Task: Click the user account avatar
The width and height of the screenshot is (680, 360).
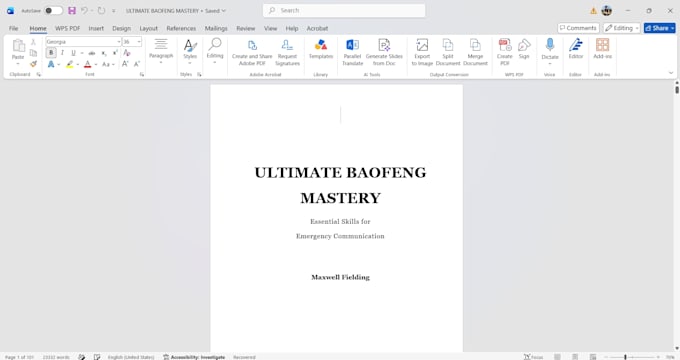Action: 607,10
